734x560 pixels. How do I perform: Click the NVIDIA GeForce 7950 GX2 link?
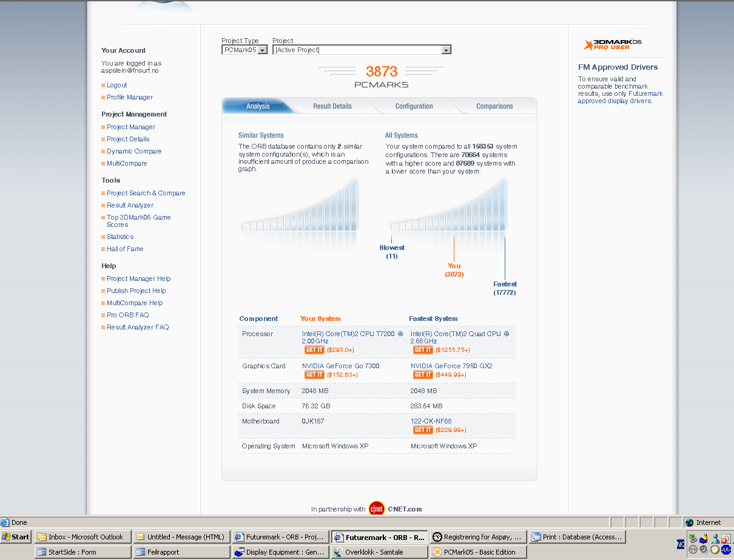tap(451, 366)
